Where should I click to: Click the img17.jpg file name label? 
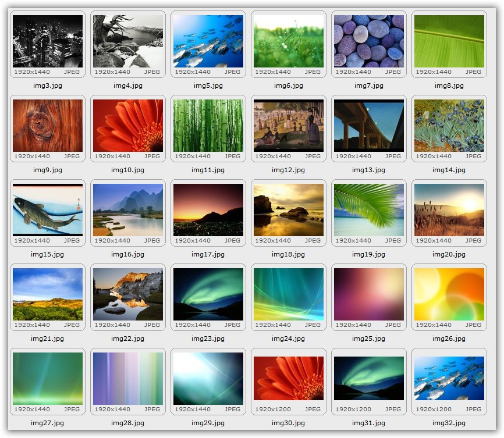click(208, 255)
